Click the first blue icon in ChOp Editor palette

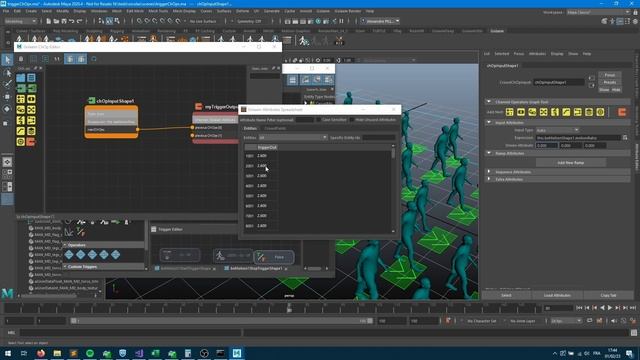tap(21, 78)
